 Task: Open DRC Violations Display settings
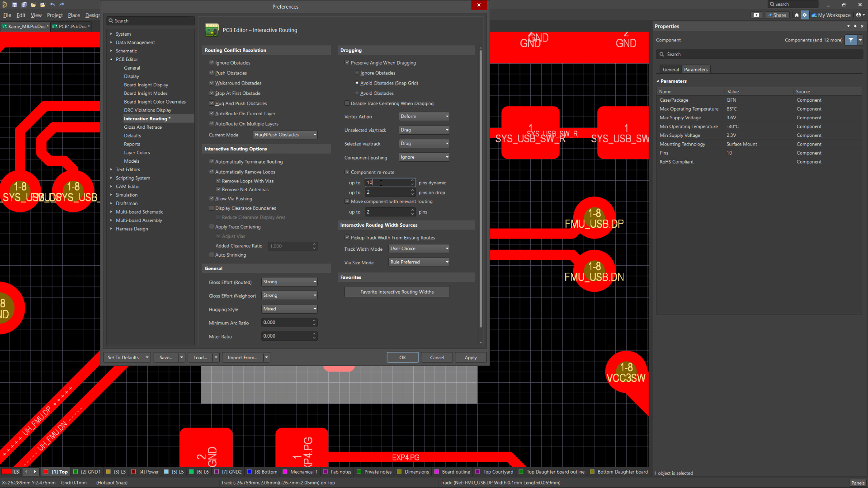(148, 110)
